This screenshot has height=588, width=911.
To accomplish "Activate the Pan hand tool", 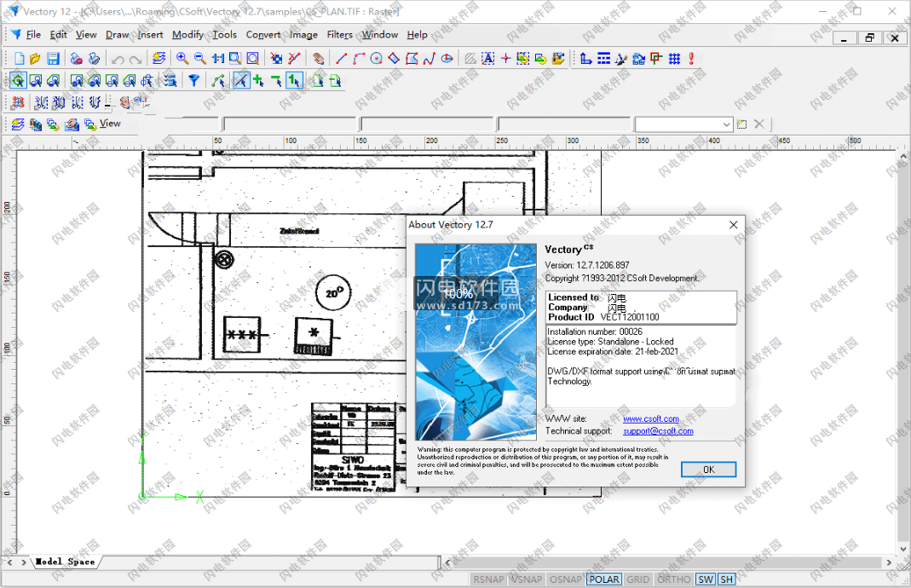I will 318,59.
